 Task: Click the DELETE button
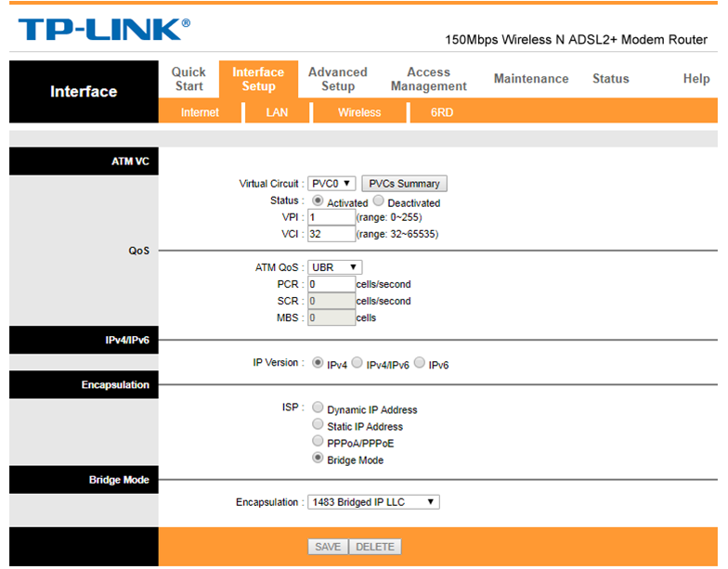(x=375, y=547)
